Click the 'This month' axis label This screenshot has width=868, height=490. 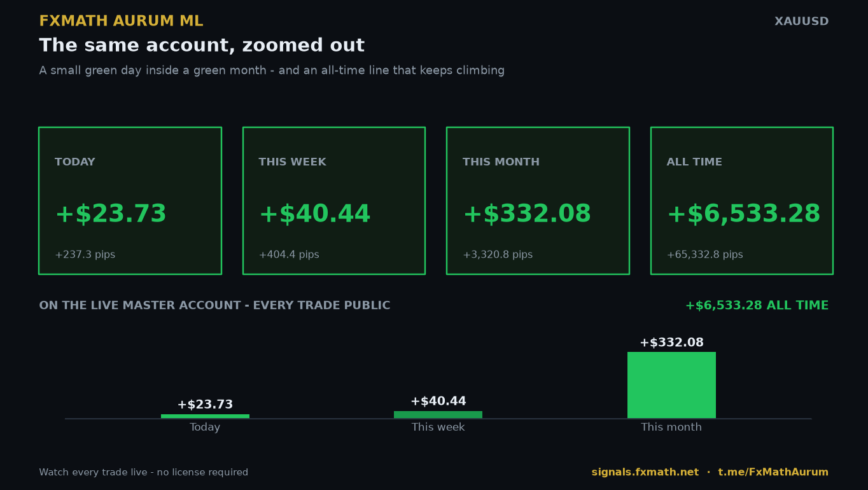click(671, 428)
